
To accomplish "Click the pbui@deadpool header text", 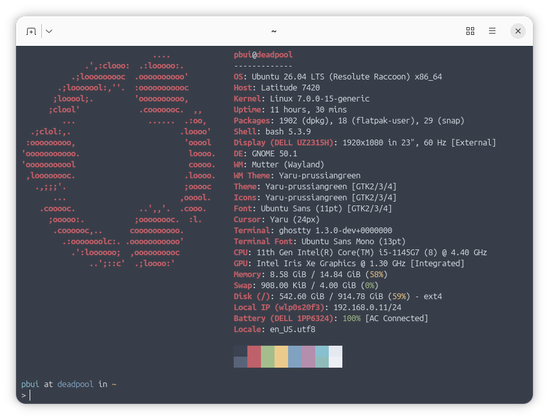I will [x=263, y=55].
